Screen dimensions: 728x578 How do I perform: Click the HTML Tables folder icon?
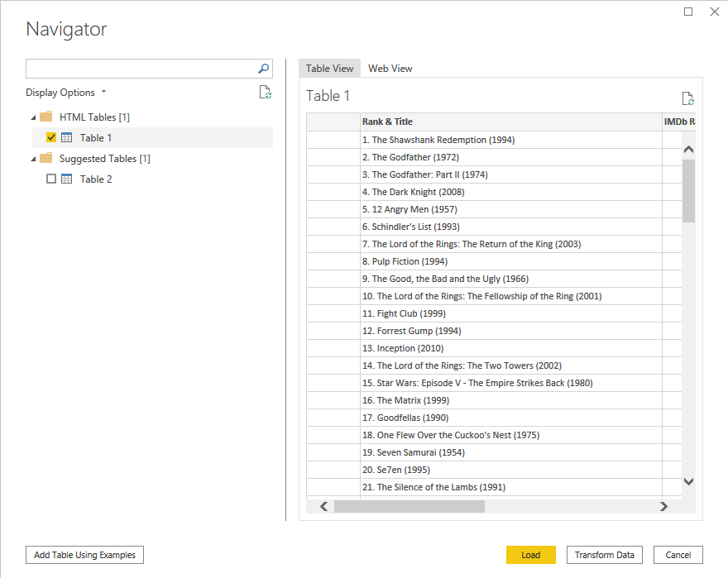(x=46, y=117)
